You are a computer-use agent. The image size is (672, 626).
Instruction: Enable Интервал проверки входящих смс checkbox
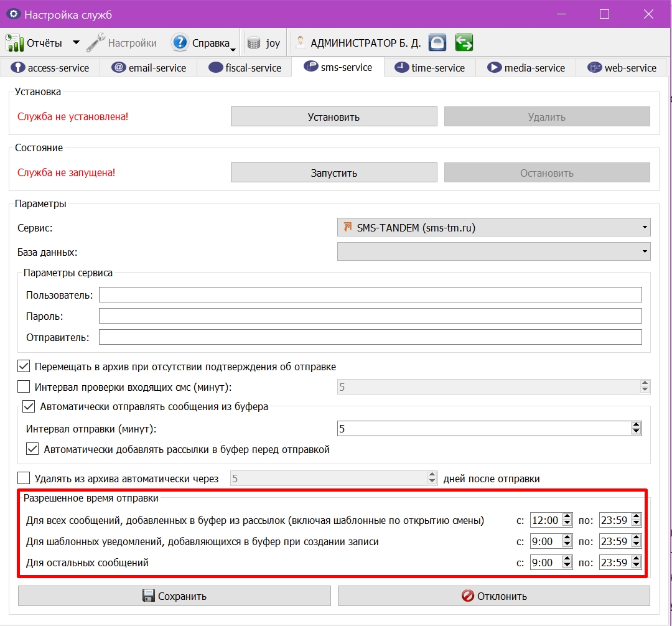[24, 387]
